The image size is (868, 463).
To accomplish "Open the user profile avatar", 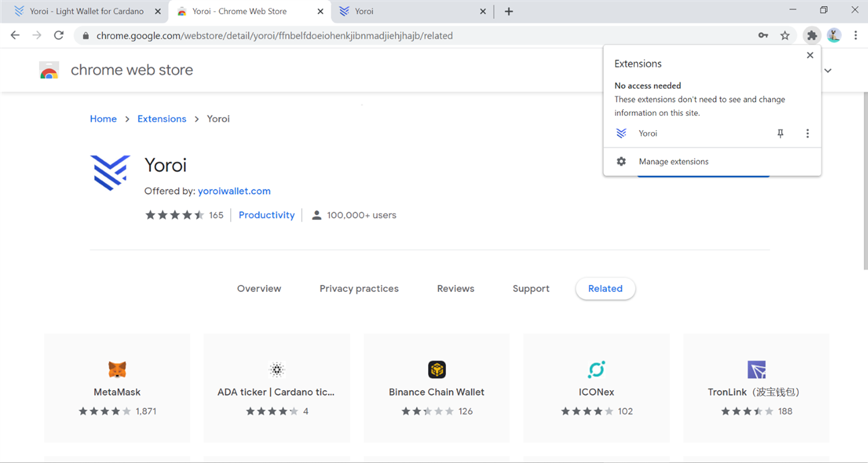I will click(x=834, y=36).
